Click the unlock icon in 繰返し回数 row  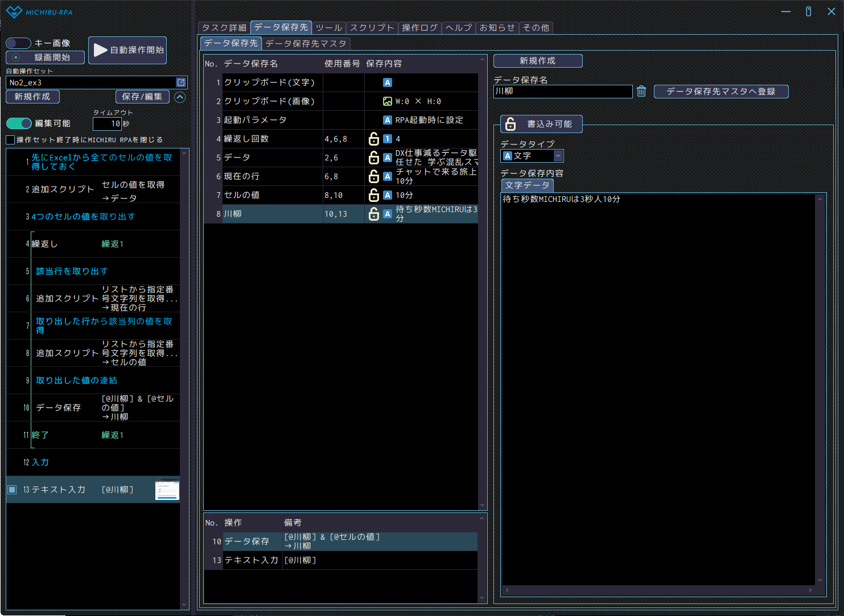click(374, 139)
